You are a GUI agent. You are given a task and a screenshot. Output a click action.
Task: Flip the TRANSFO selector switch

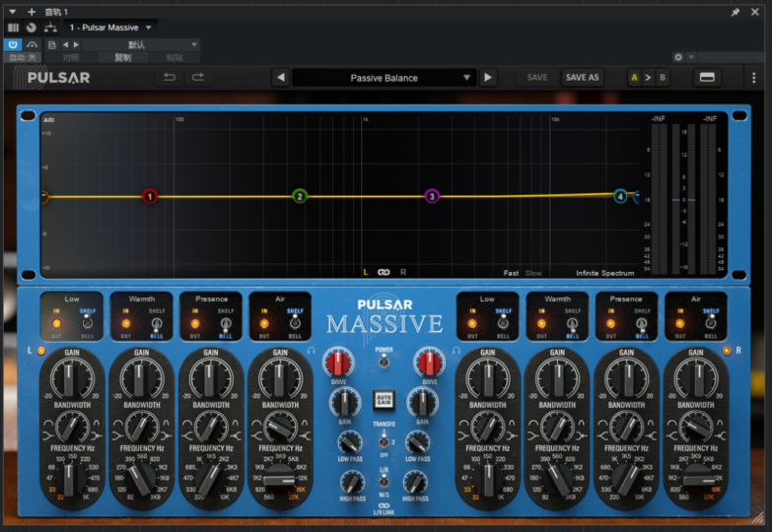[384, 442]
